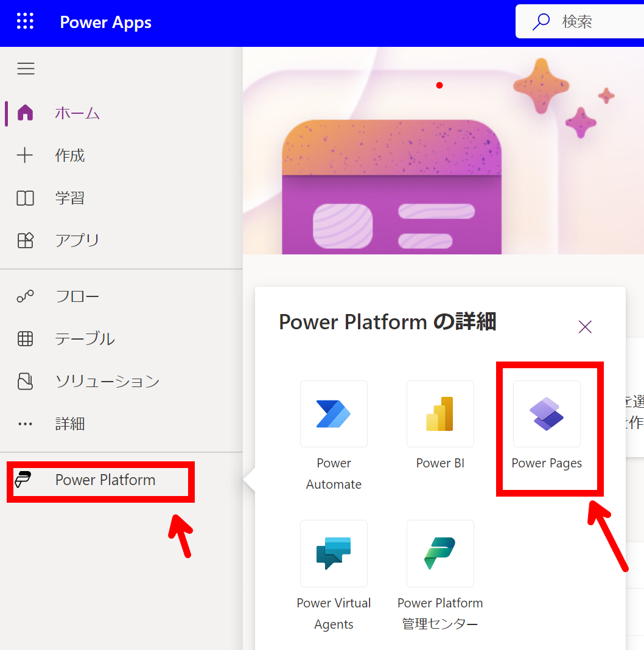Open the Power Virtual Agents label link
Viewport: 644px width, 650px height.
click(334, 613)
